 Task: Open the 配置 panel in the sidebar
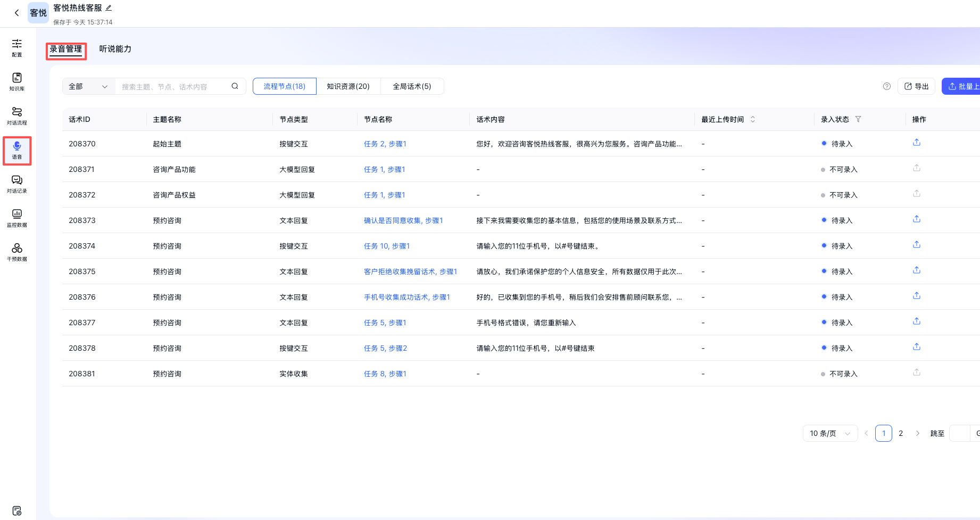(17, 48)
